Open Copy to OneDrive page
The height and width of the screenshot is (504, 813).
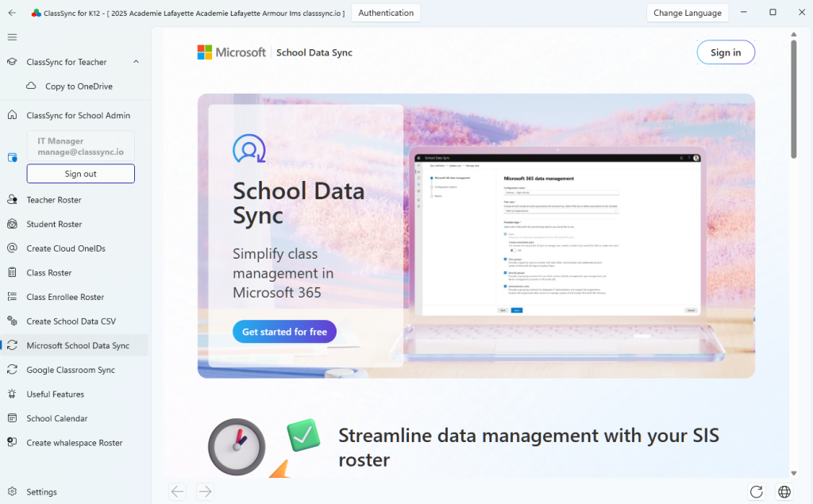click(x=79, y=86)
